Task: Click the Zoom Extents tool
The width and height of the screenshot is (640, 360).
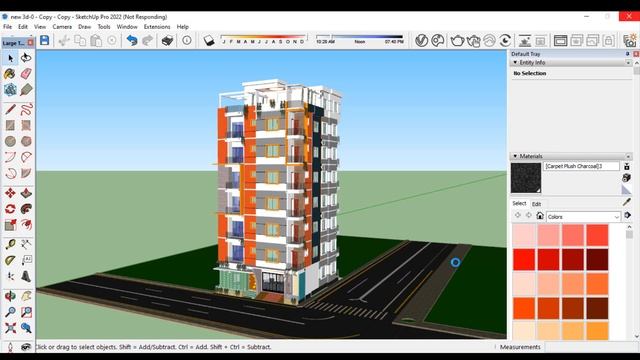Action: click(x=10, y=328)
